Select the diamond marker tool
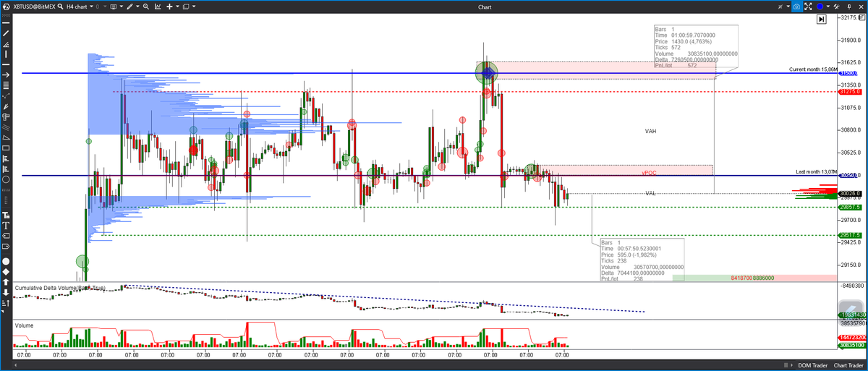This screenshot has height=371, width=868. [6, 272]
